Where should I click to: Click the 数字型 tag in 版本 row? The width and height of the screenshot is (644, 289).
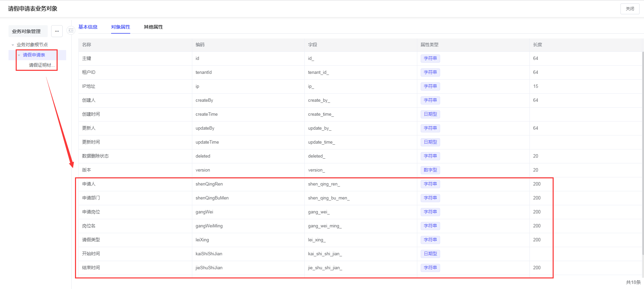[x=430, y=170]
